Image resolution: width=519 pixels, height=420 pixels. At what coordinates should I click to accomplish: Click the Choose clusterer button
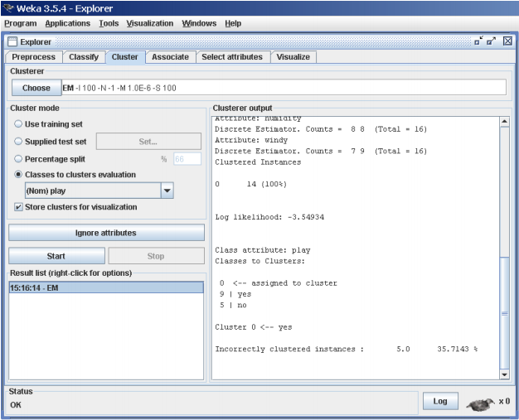pos(36,88)
